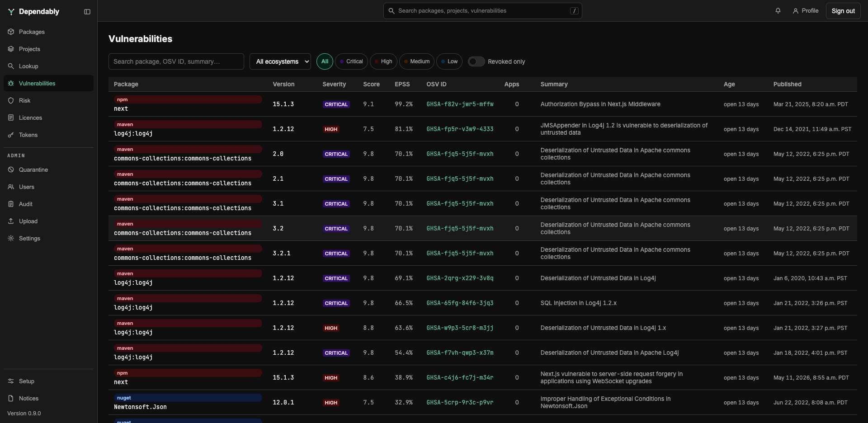Screen dimensions: 868x423
Task: Click the Users people icon in sidebar
Action: [x=11, y=187]
